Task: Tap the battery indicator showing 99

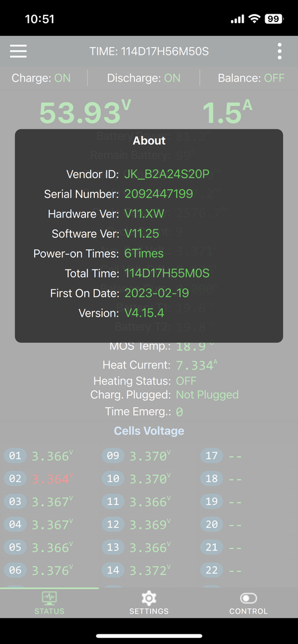Action: (x=274, y=19)
